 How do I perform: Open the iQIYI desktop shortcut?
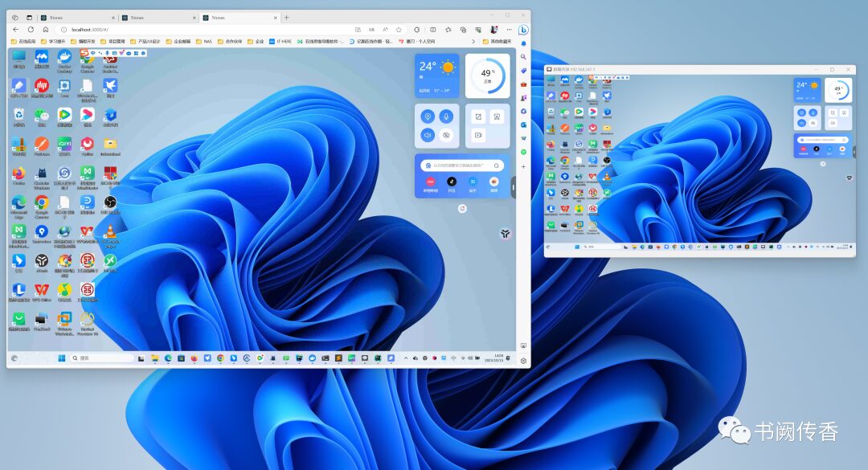coord(64,145)
